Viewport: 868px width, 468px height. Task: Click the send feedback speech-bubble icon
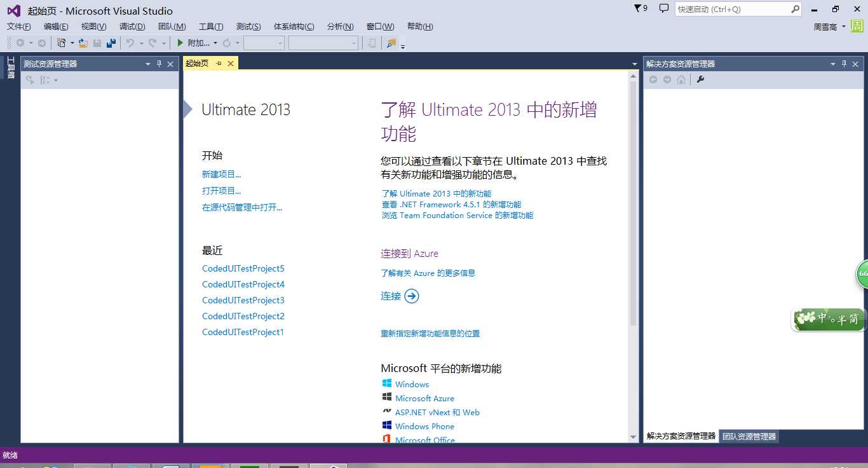[x=664, y=8]
